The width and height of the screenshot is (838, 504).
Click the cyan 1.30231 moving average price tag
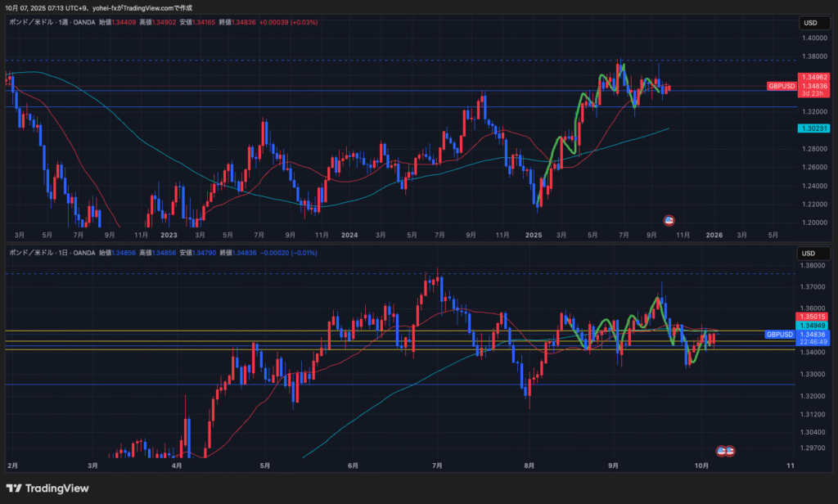coord(814,128)
